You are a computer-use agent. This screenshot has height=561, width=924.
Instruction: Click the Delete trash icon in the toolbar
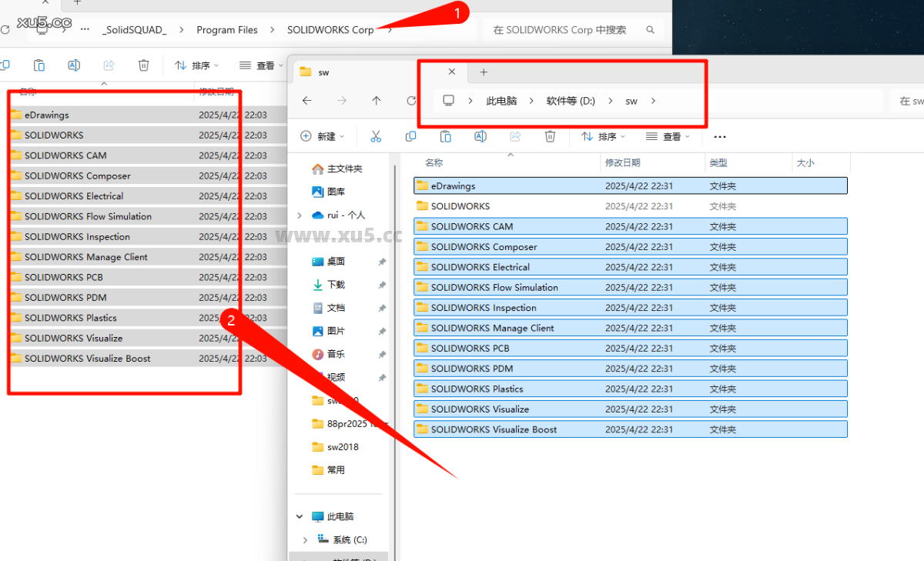click(549, 136)
